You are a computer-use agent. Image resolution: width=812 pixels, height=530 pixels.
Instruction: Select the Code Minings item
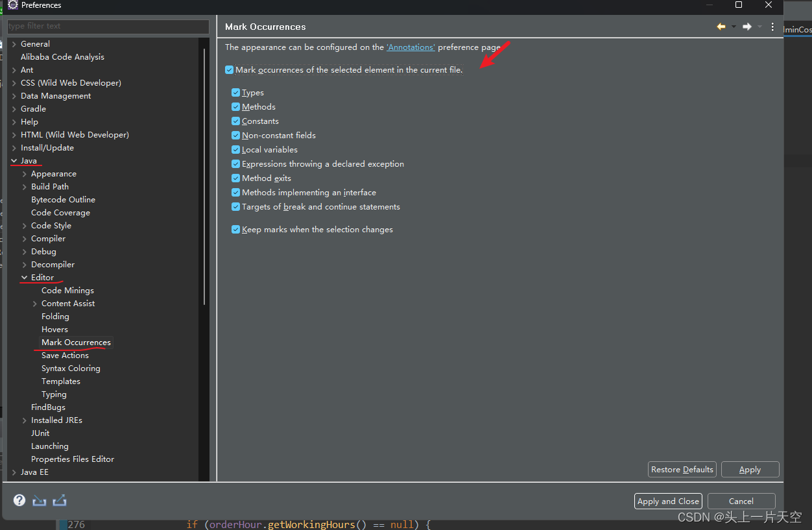click(x=67, y=291)
